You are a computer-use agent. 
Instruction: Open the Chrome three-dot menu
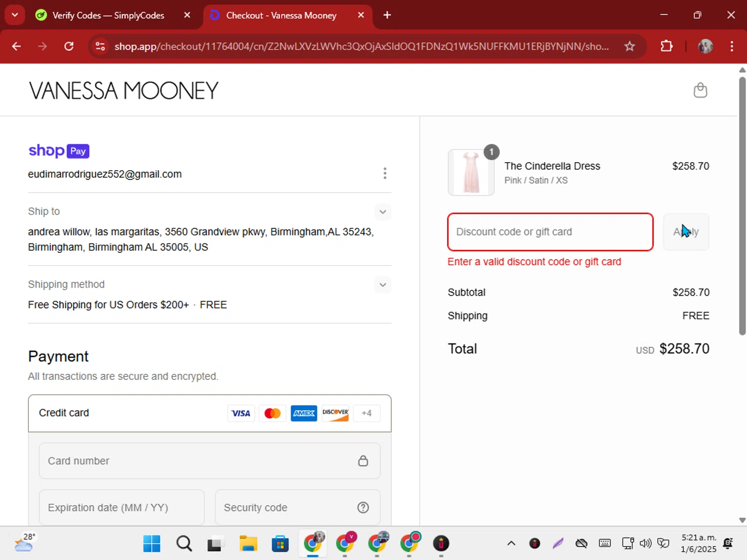point(732,46)
